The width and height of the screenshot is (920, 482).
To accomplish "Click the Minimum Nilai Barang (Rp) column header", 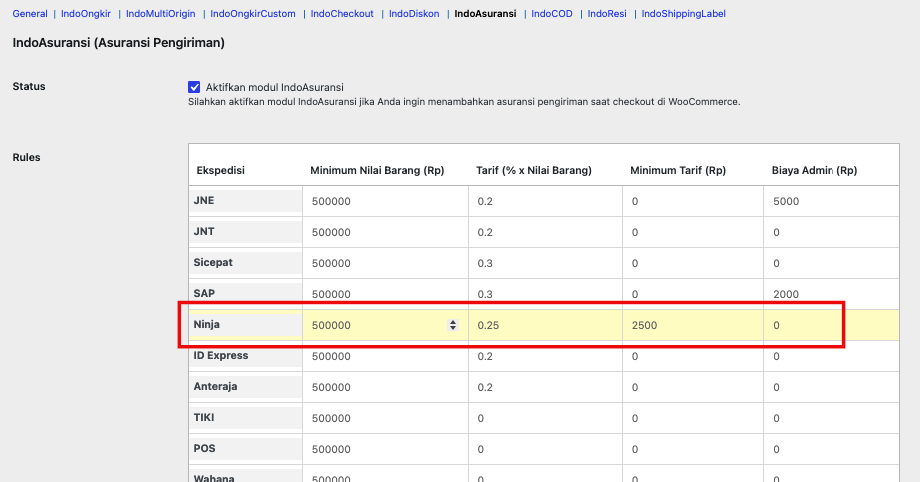I will 377,170.
